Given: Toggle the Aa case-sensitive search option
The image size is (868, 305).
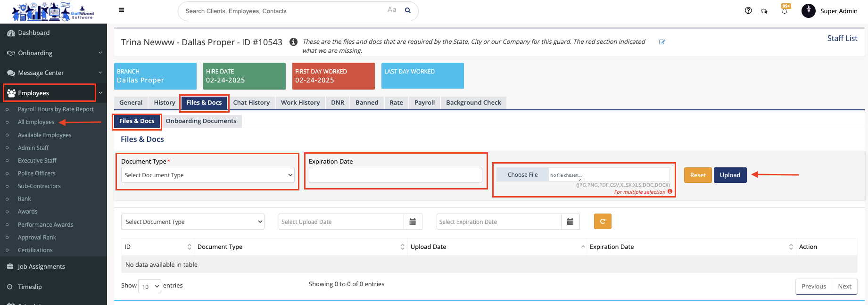Looking at the screenshot, I should 392,10.
